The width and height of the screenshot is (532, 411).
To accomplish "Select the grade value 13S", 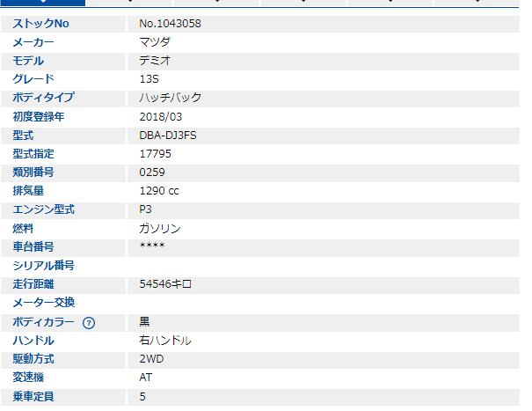I will [149, 79].
